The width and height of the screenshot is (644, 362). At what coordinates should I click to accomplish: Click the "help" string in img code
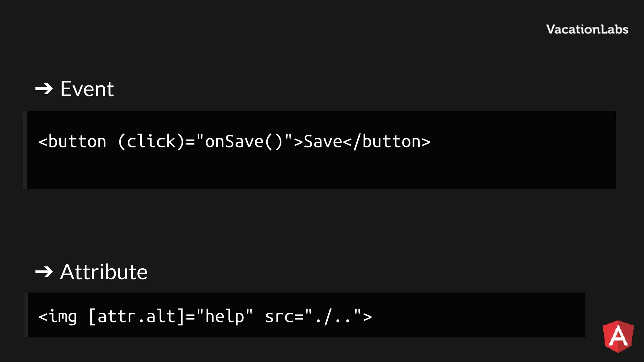pyautogui.click(x=225, y=316)
